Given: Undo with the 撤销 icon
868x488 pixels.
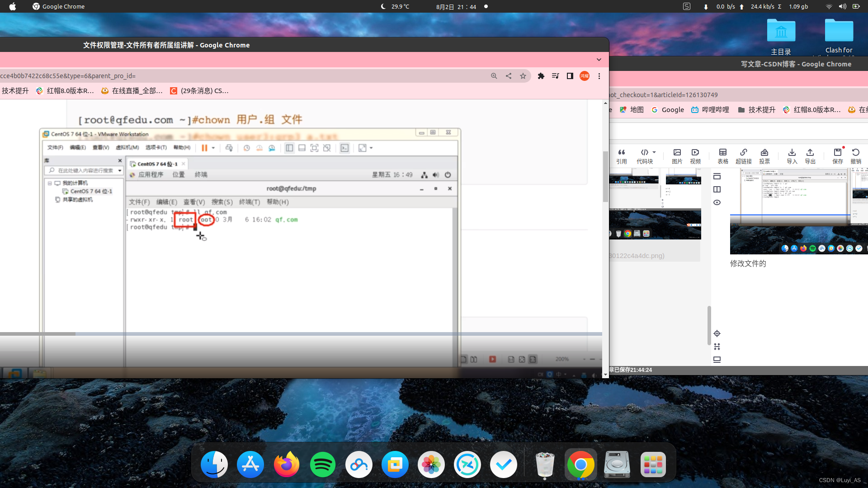Looking at the screenshot, I should (856, 156).
